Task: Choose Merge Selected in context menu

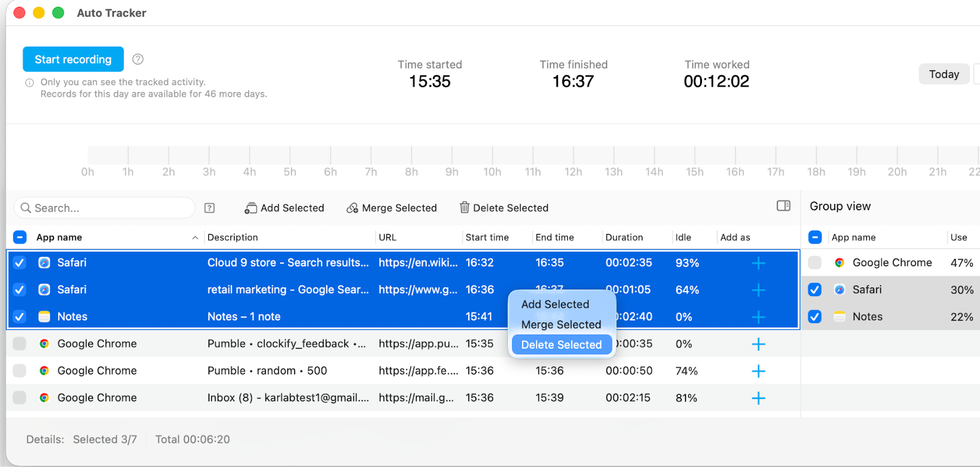Action: click(x=561, y=325)
